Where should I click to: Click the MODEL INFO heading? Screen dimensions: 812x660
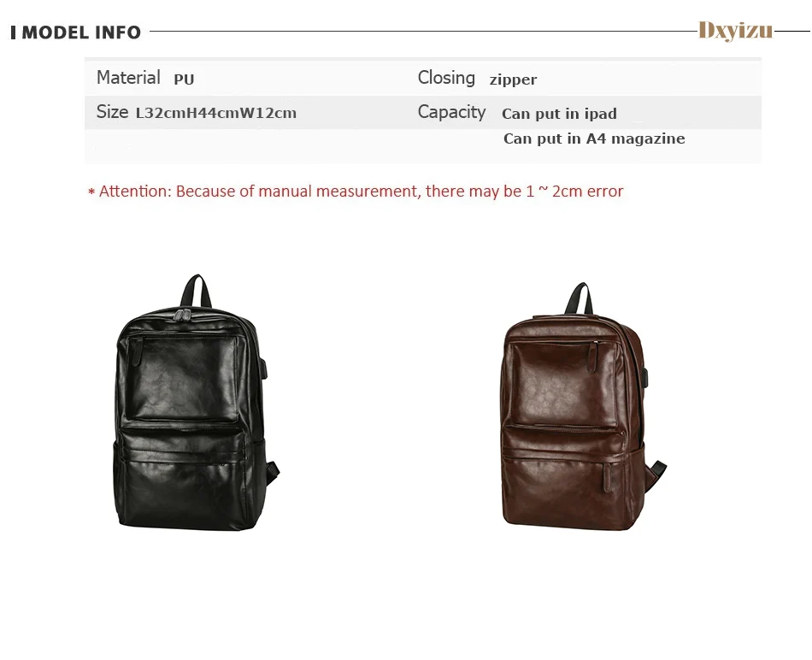click(x=81, y=32)
